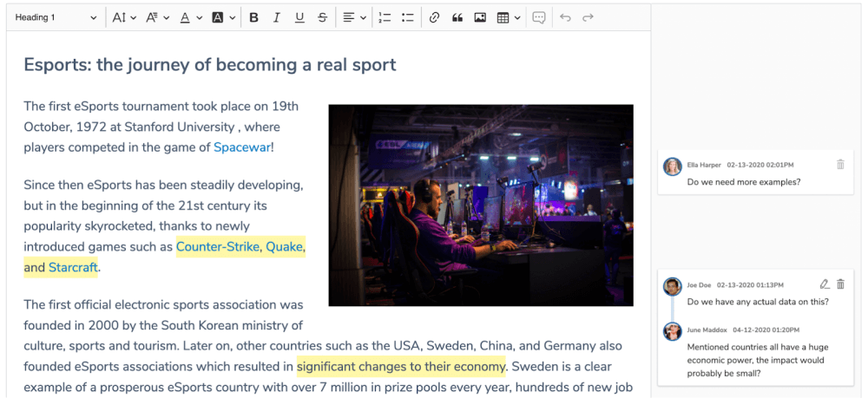
Task: Undo the last change
Action: click(x=565, y=17)
